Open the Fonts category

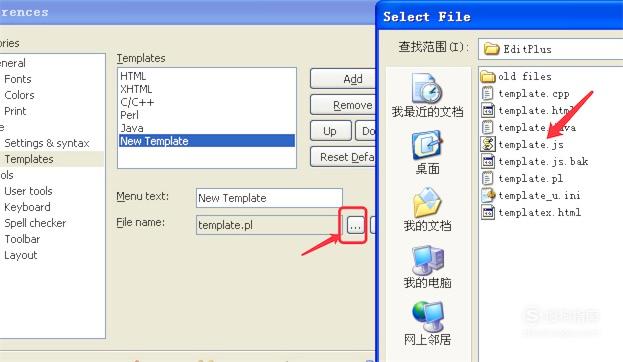[18, 79]
